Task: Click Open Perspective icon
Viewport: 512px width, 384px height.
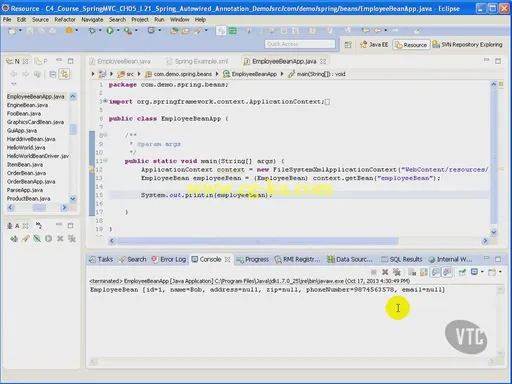Action: [348, 45]
